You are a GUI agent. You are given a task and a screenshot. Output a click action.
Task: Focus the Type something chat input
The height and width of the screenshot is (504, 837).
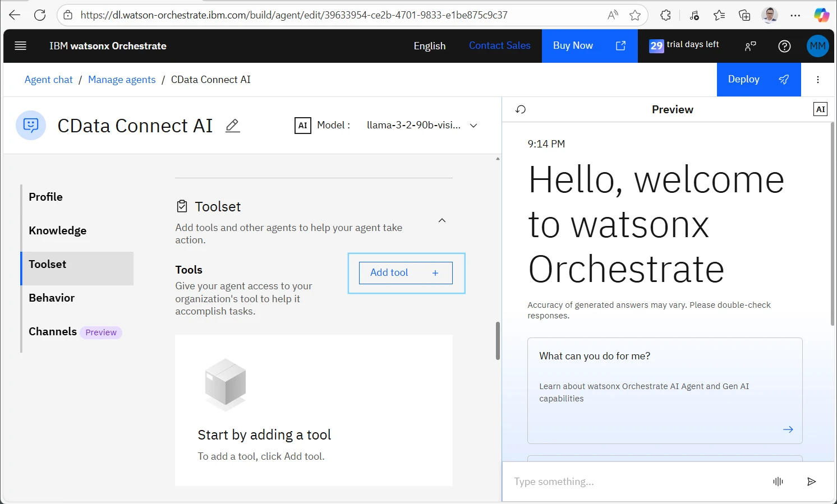tap(634, 482)
